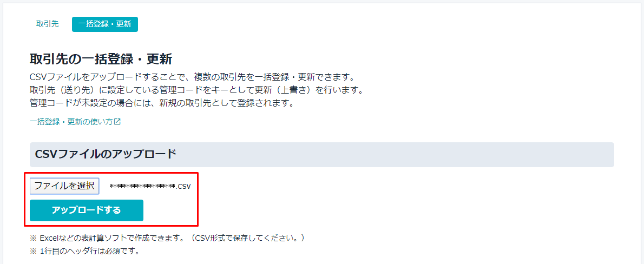
Task: Click the CSVファイルのアップロード section header
Action: 106,154
